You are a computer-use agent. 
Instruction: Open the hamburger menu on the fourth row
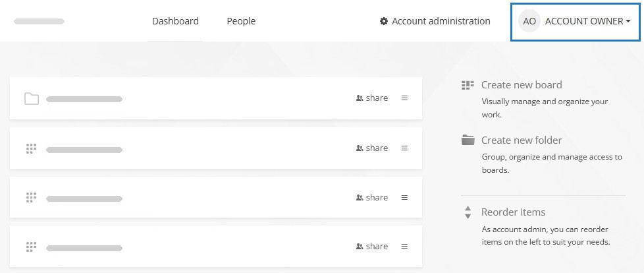click(x=404, y=246)
